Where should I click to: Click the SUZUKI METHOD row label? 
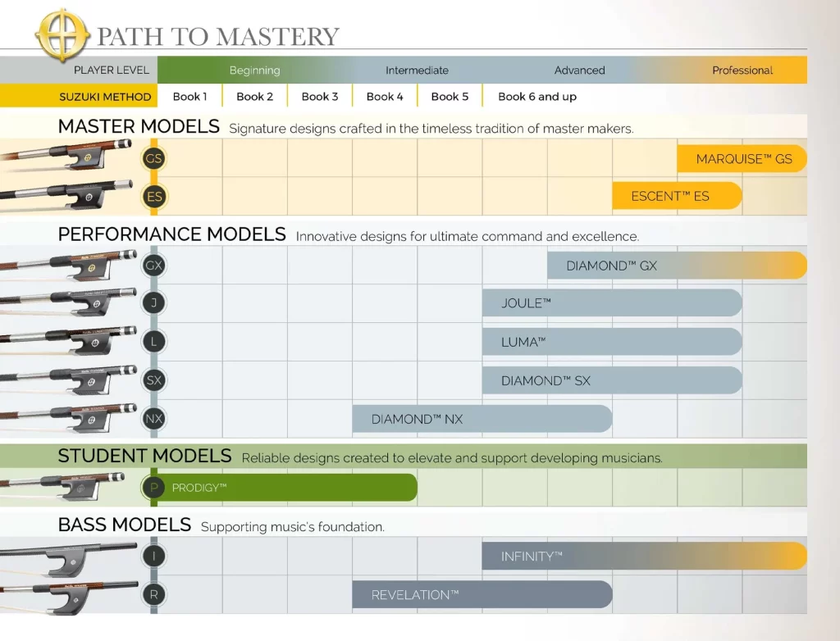105,97
